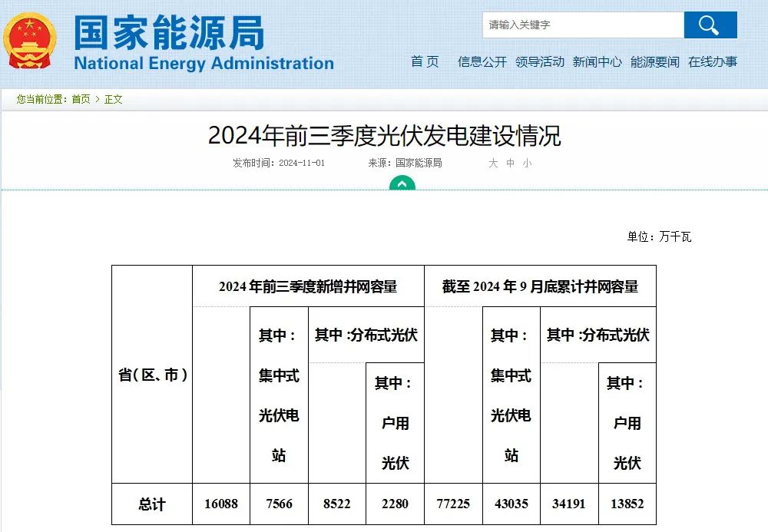
Task: Click 首页 in the breadcrumb trail
Action: click(x=81, y=100)
